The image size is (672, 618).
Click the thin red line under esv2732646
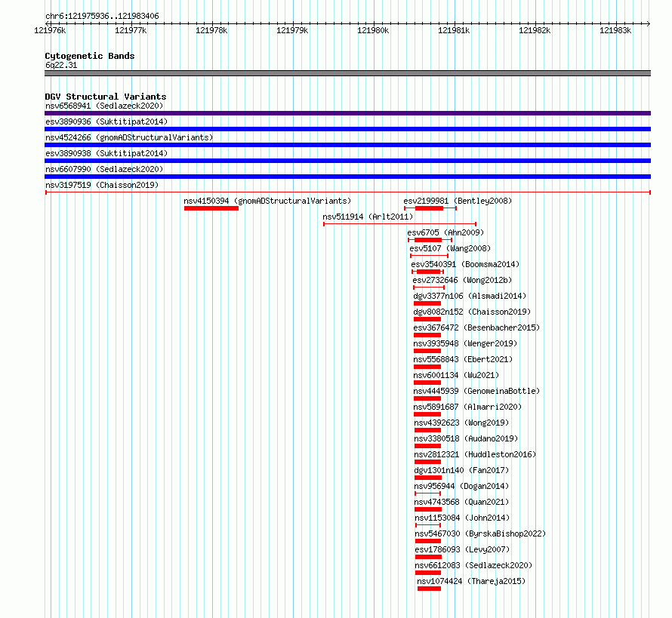coord(429,287)
